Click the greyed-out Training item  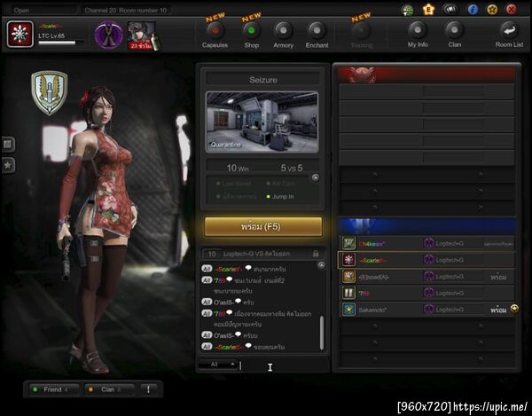[x=362, y=35]
